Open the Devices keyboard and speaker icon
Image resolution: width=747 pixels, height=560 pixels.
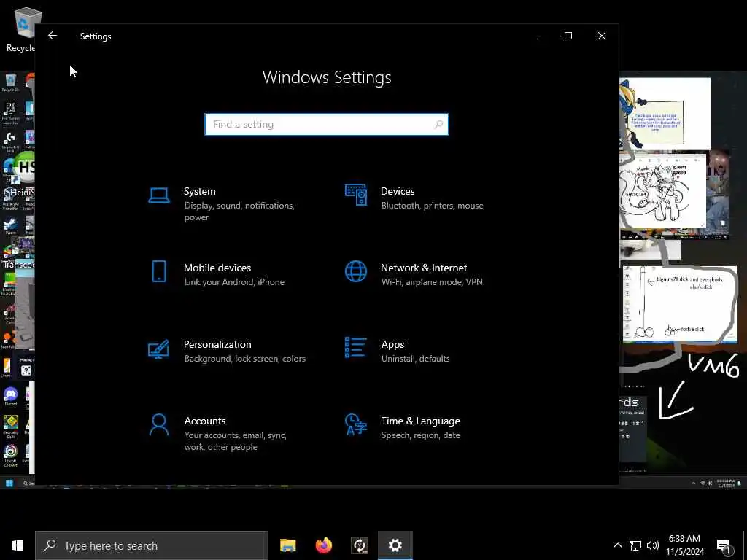click(356, 195)
